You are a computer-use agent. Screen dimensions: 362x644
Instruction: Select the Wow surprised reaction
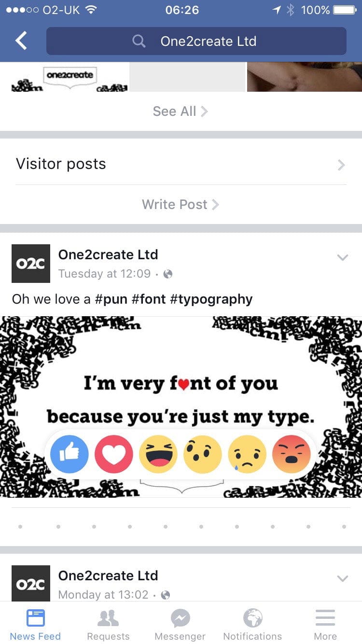click(203, 454)
